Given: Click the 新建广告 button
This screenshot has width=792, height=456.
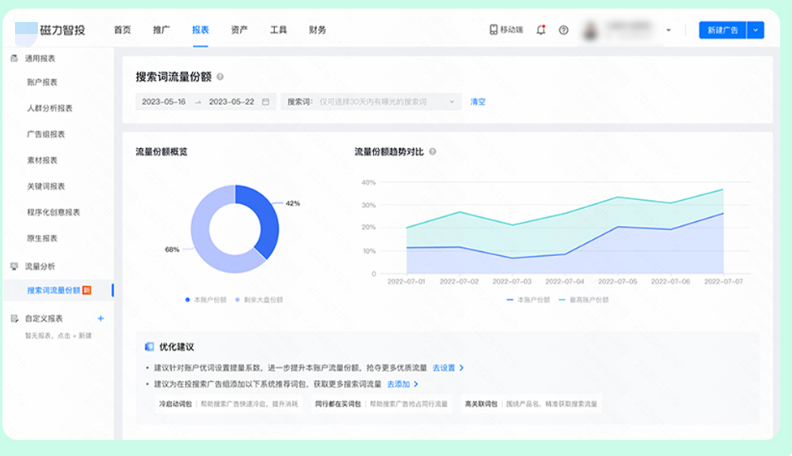Looking at the screenshot, I should point(722,30).
